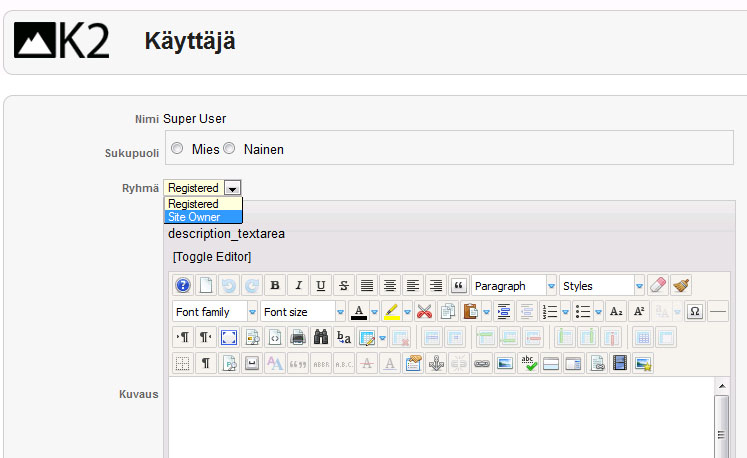Click the yellow highlight color button
Viewport: 747px width, 458px height.
(x=392, y=312)
